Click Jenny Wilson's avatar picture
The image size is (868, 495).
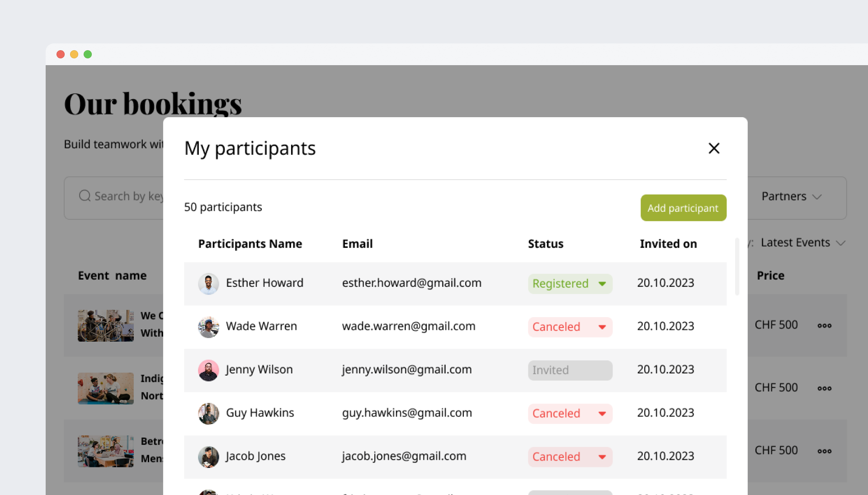[x=208, y=370]
